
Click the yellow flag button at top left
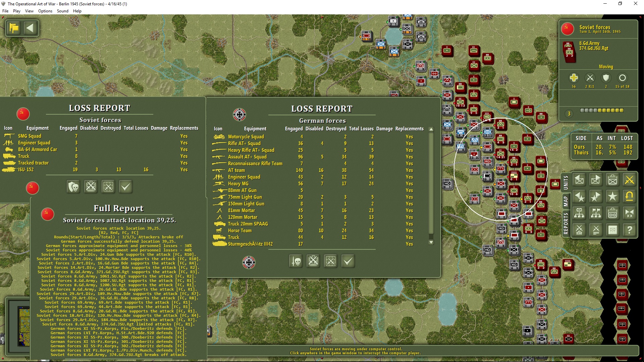click(x=14, y=28)
